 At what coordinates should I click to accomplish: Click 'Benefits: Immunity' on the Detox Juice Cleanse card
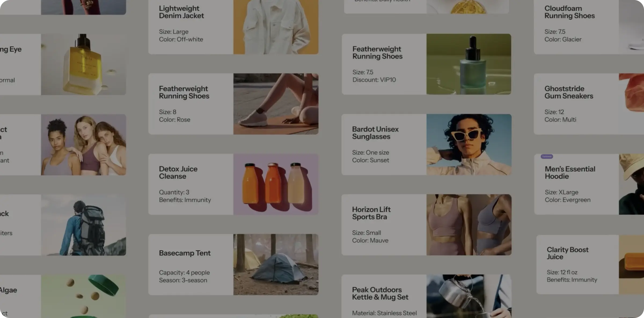pos(185,200)
